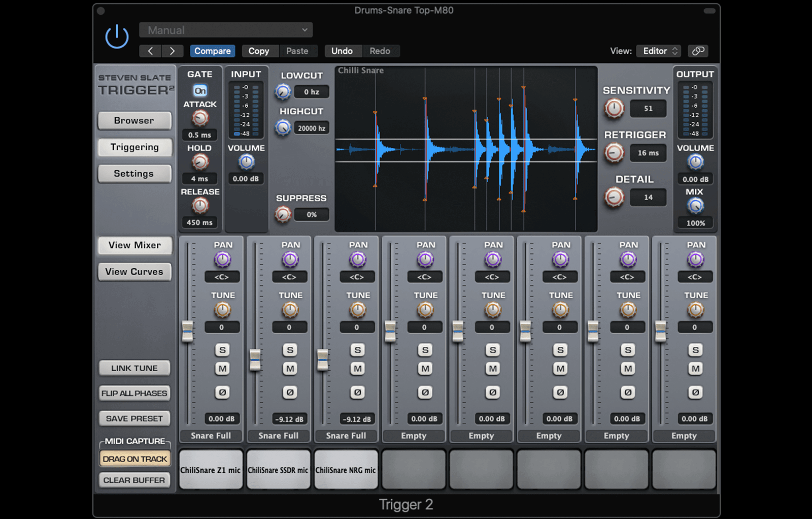The width and height of the screenshot is (812, 519).
Task: Toggle the plugin power button
Action: (x=117, y=37)
